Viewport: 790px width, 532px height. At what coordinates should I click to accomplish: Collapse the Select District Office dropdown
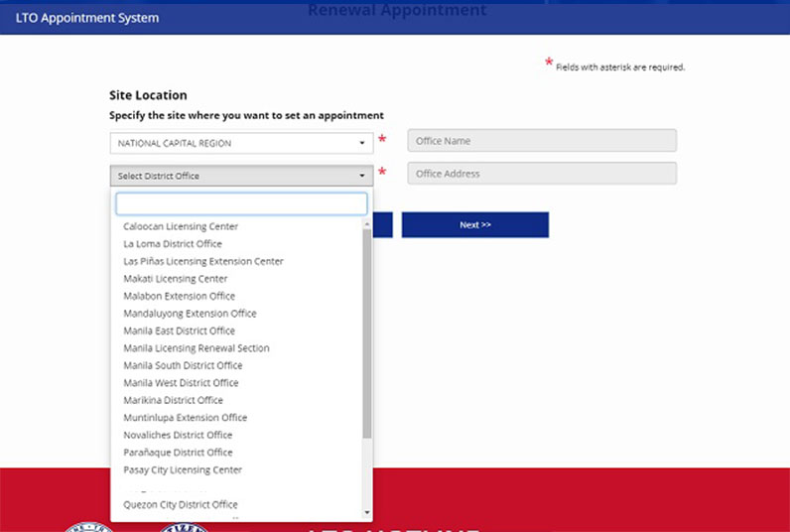(x=241, y=176)
